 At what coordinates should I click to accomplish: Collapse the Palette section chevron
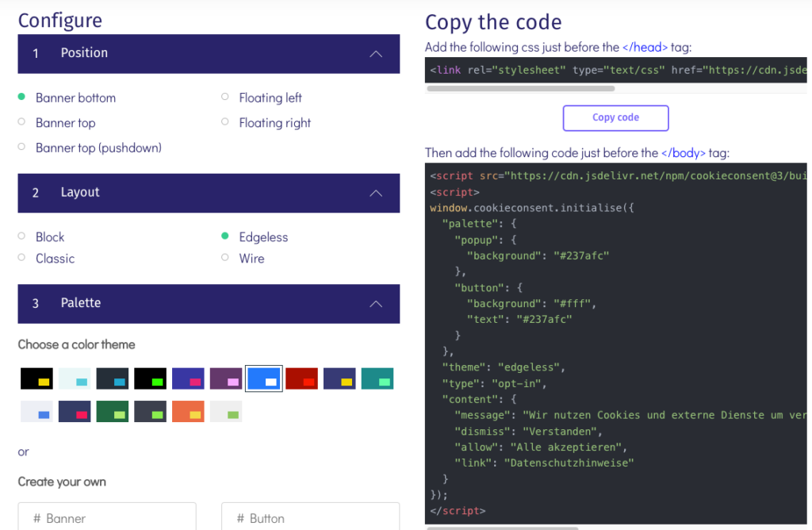tap(376, 304)
